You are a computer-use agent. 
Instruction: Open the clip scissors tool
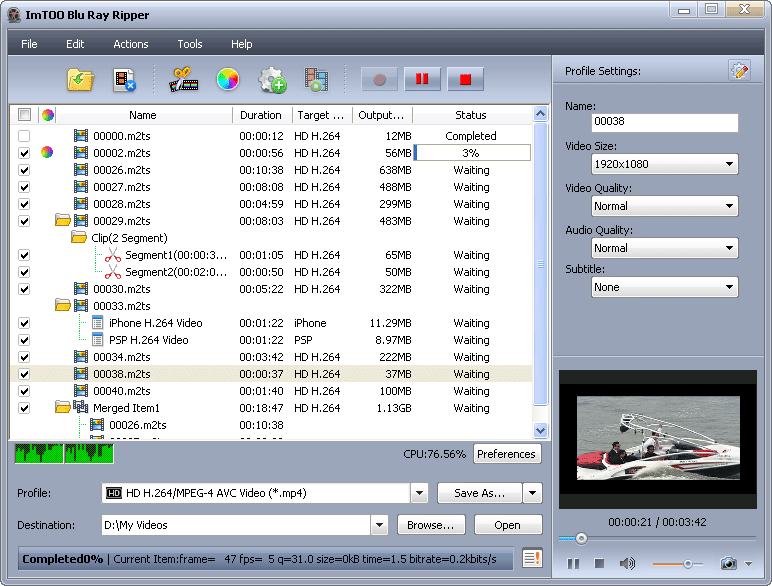[x=183, y=80]
